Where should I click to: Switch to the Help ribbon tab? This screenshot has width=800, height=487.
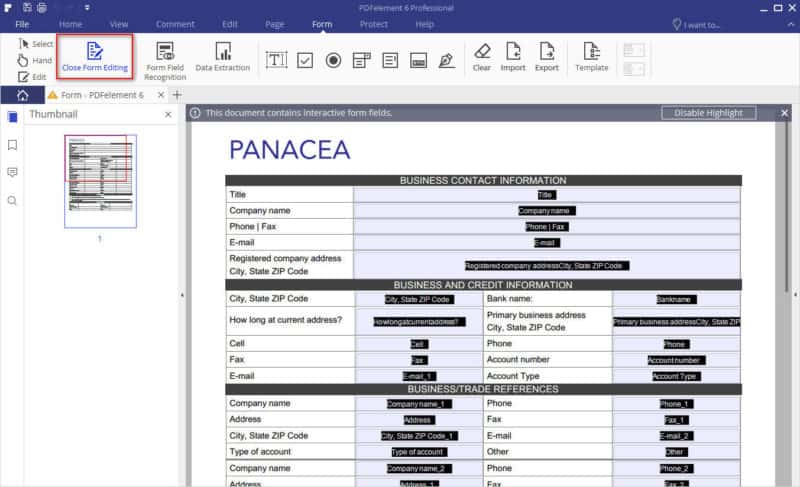pos(424,24)
